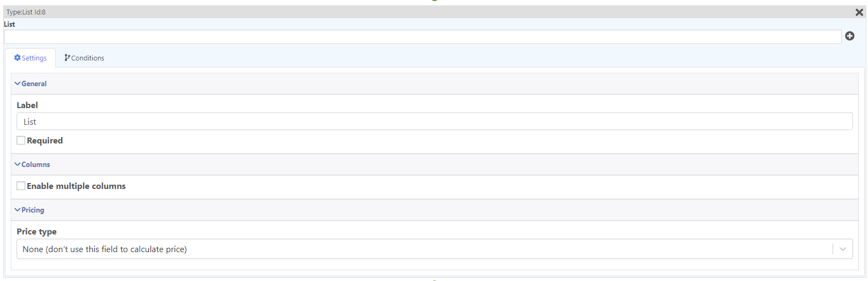Click the Enable multiple columns label text
The image size is (868, 281).
[x=76, y=186]
